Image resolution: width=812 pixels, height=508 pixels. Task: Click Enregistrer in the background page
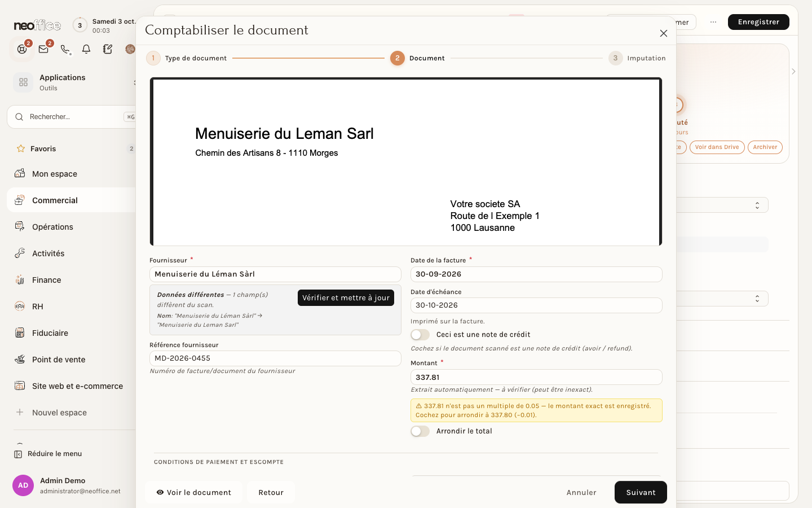point(758,22)
